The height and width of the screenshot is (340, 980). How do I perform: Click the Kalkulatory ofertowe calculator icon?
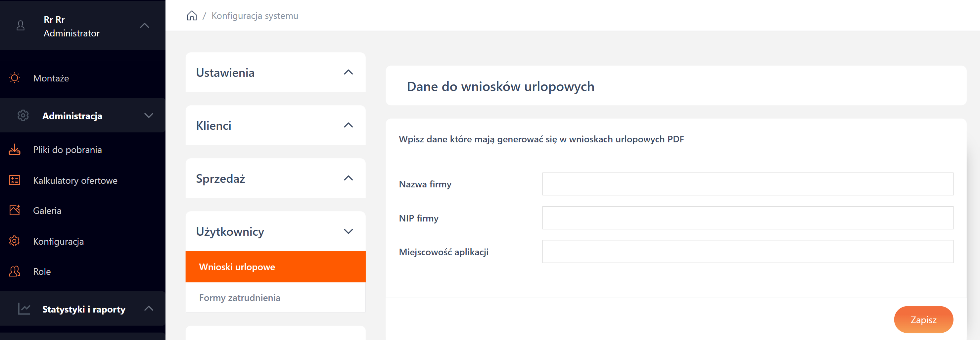(x=15, y=180)
